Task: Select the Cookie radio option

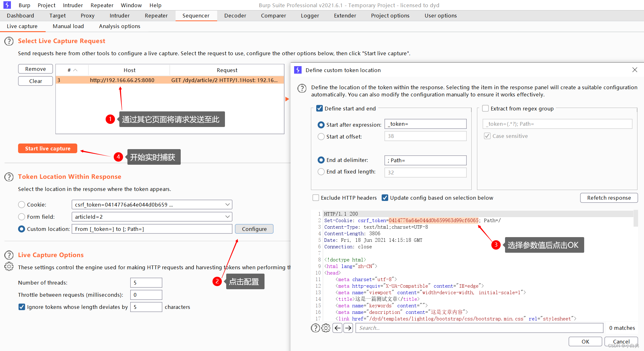Action: coord(21,205)
